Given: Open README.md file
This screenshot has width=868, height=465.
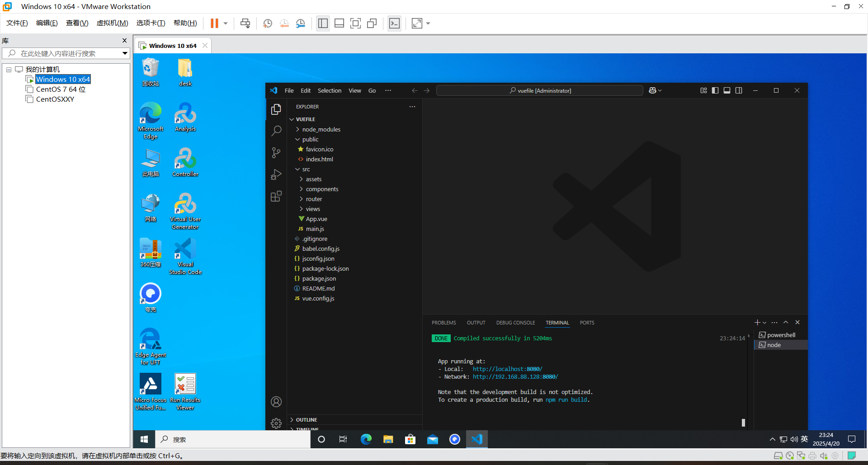Looking at the screenshot, I should pyautogui.click(x=354, y=288).
